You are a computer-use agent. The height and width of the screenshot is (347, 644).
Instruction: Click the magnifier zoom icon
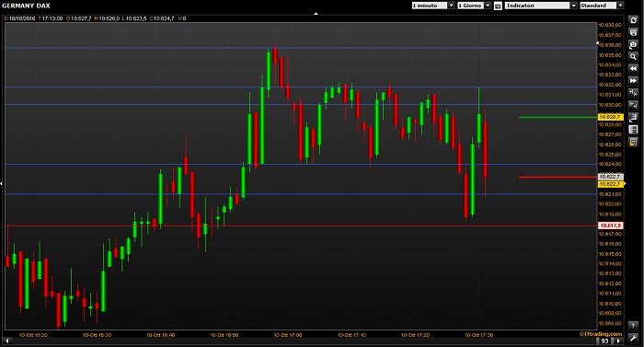click(x=633, y=57)
